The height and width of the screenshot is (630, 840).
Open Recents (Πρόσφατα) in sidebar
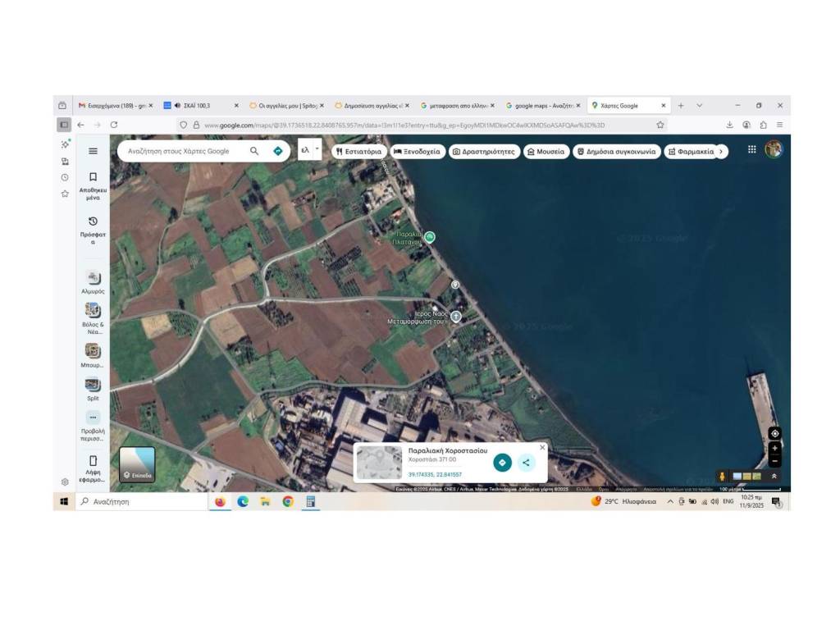point(93,231)
